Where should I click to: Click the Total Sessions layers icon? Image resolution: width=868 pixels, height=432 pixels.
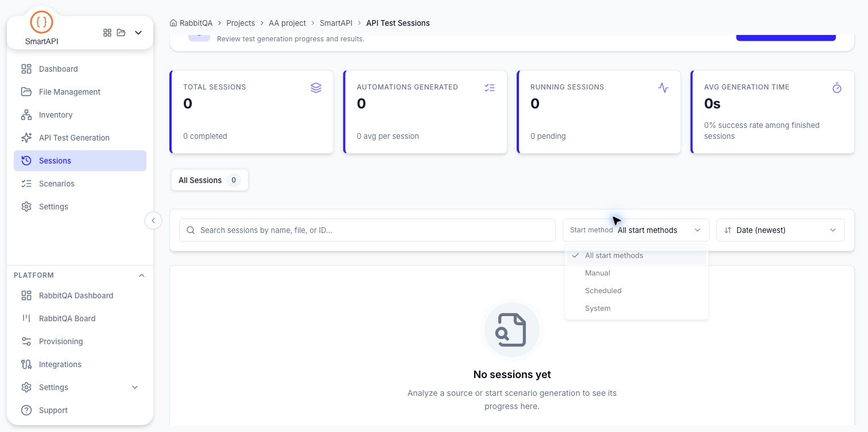(316, 88)
